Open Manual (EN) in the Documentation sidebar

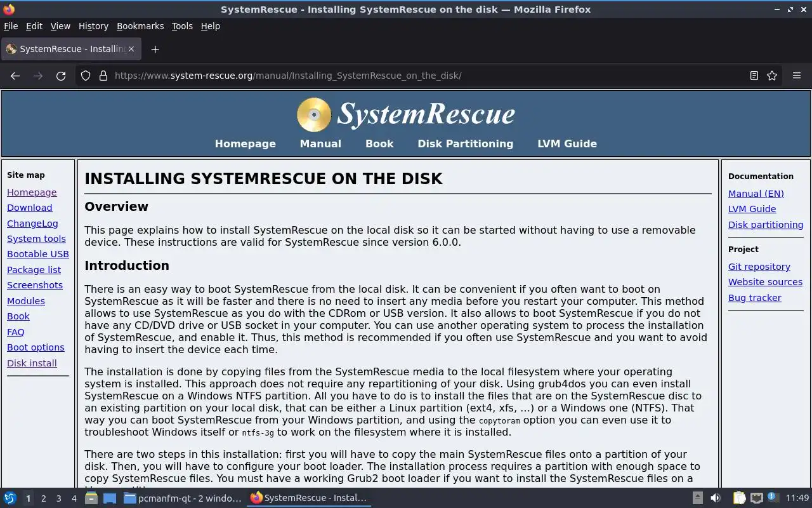pyautogui.click(x=756, y=194)
